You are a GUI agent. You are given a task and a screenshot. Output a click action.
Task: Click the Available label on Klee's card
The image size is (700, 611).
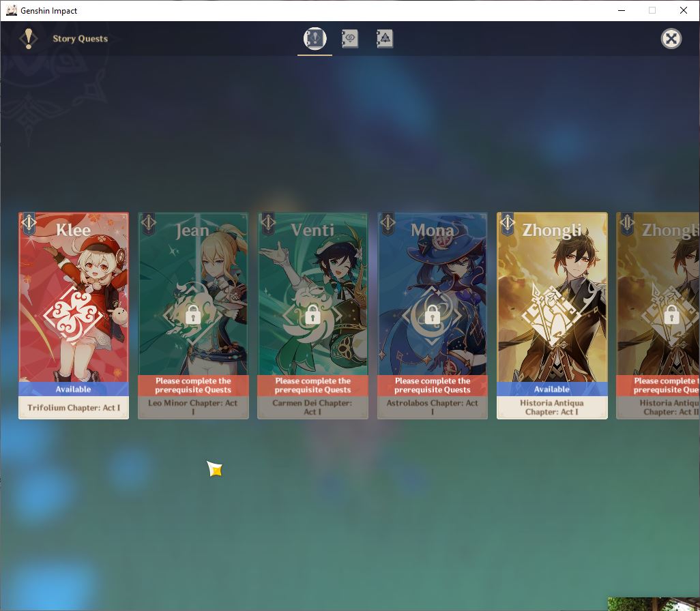[73, 389]
